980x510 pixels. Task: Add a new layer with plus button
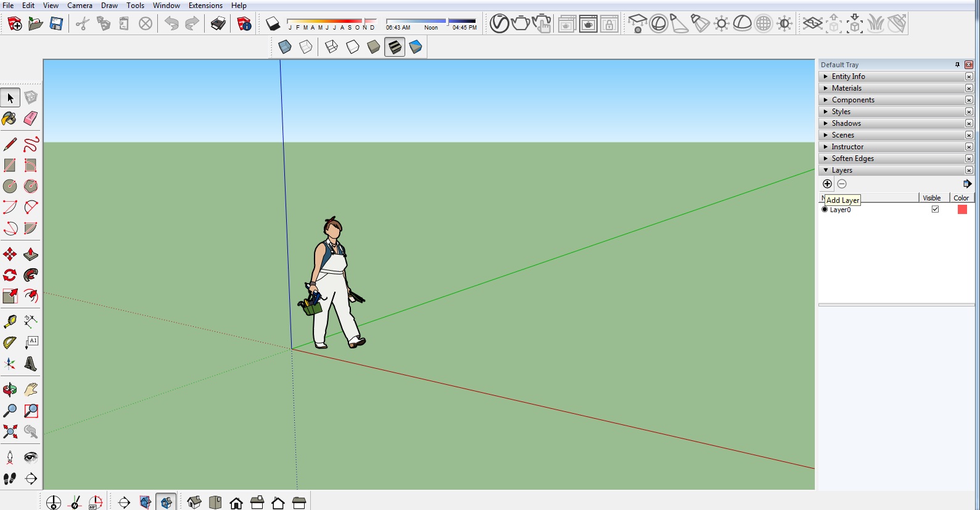click(828, 184)
